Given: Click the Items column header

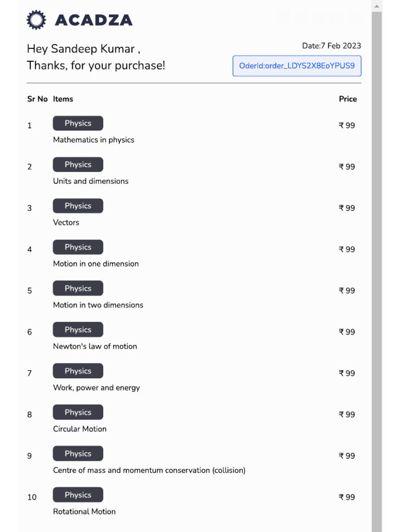Looking at the screenshot, I should tap(63, 99).
